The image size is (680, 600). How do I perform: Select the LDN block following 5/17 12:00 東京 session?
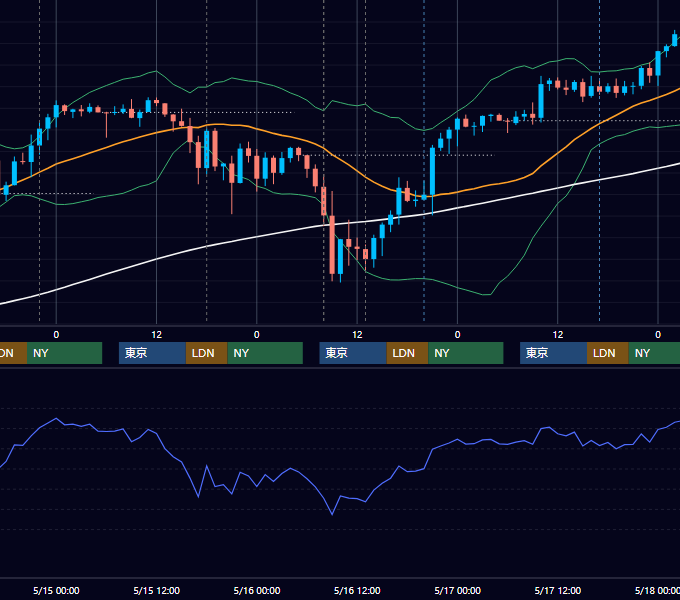(608, 353)
